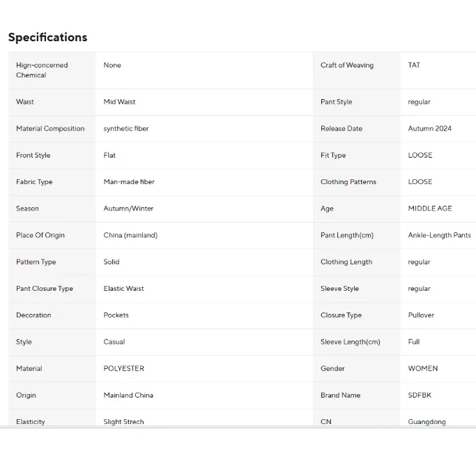Screen dimensions: 476x475
Task: Click the 'Ankle-Length Pants' value
Action: coord(439,235)
